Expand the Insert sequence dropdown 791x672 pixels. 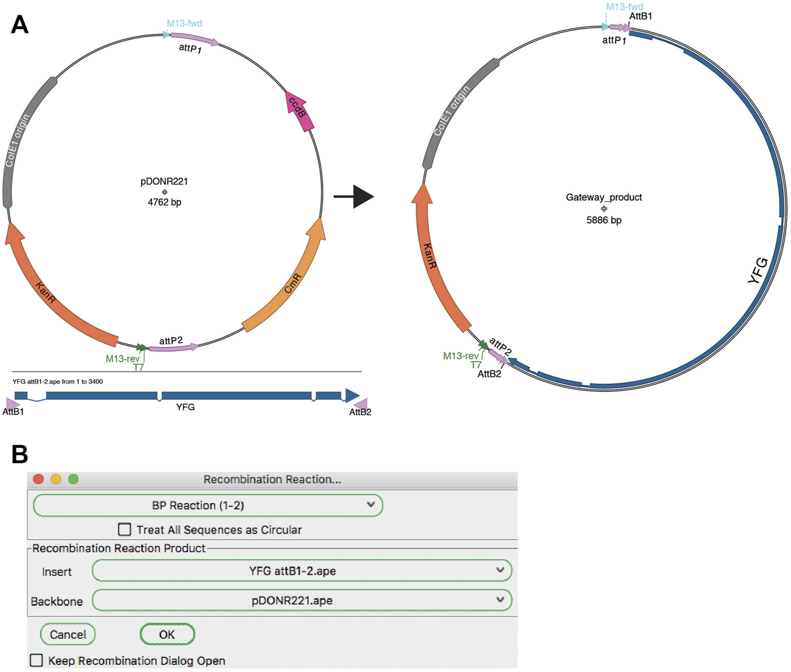302,571
